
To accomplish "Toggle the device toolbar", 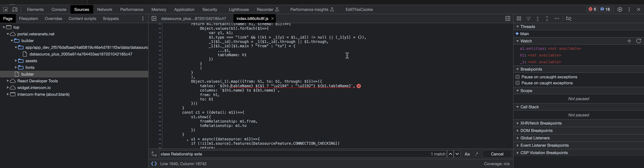I will click(15, 9).
